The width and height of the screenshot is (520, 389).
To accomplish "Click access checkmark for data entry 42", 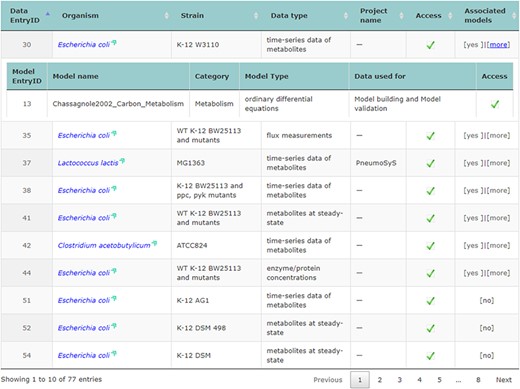I will pyautogui.click(x=431, y=246).
